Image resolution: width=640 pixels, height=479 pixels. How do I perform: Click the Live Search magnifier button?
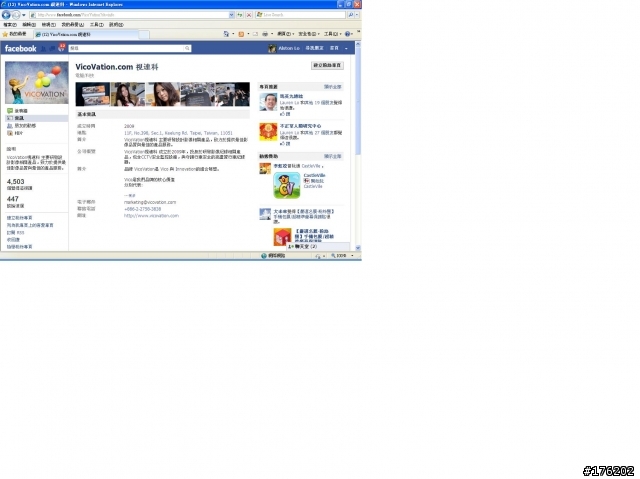click(351, 15)
